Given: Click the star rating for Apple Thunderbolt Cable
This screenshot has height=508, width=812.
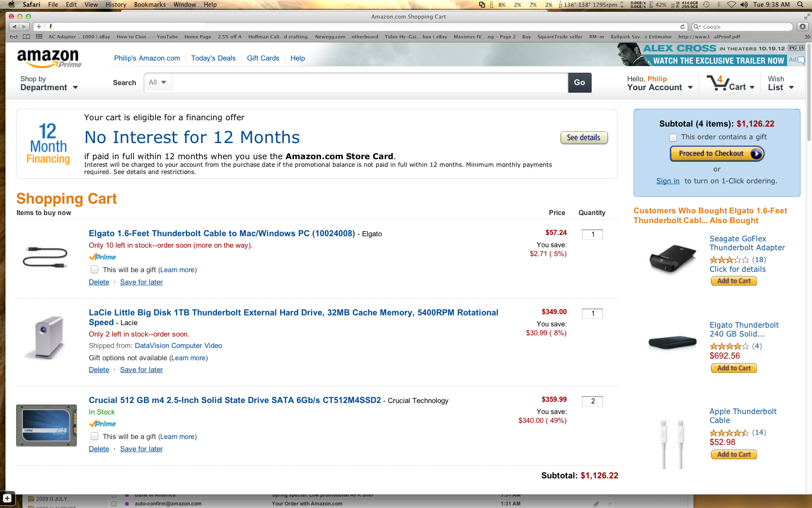Looking at the screenshot, I should pyautogui.click(x=729, y=433).
